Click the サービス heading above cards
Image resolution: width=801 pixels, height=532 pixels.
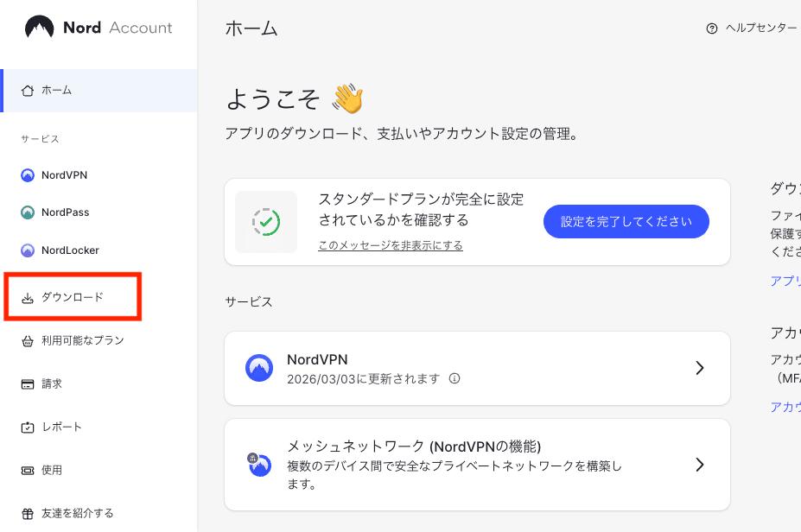249,301
